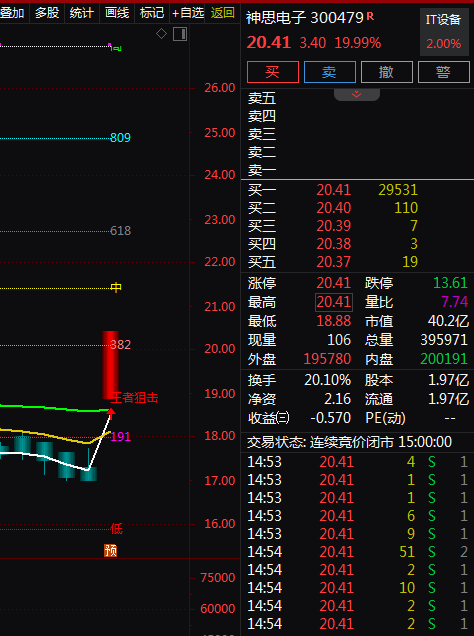The height and width of the screenshot is (636, 474).
Task: Click the 14:54 trade row with volume 51
Action: (x=358, y=552)
